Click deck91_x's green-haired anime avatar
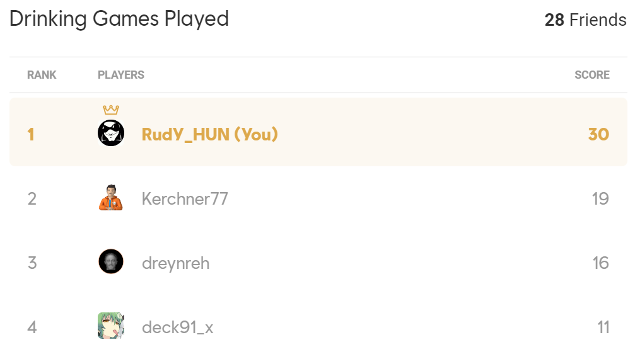The height and width of the screenshot is (364, 635). [x=111, y=326]
